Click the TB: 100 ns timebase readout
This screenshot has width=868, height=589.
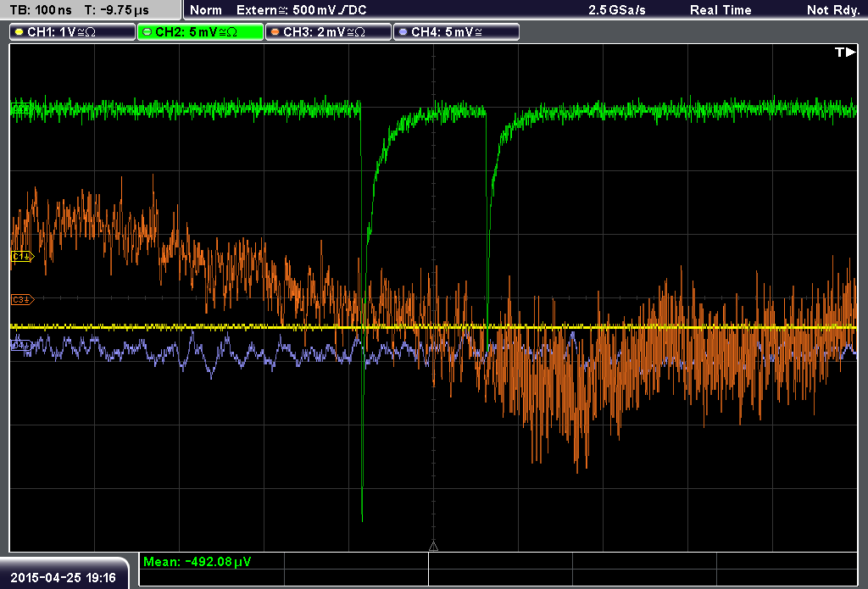coord(41,10)
